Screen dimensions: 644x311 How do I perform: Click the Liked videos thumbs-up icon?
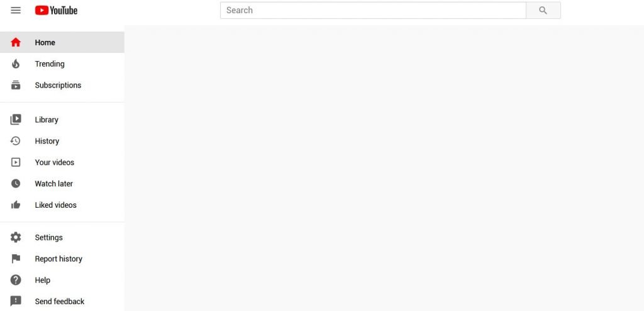(16, 205)
